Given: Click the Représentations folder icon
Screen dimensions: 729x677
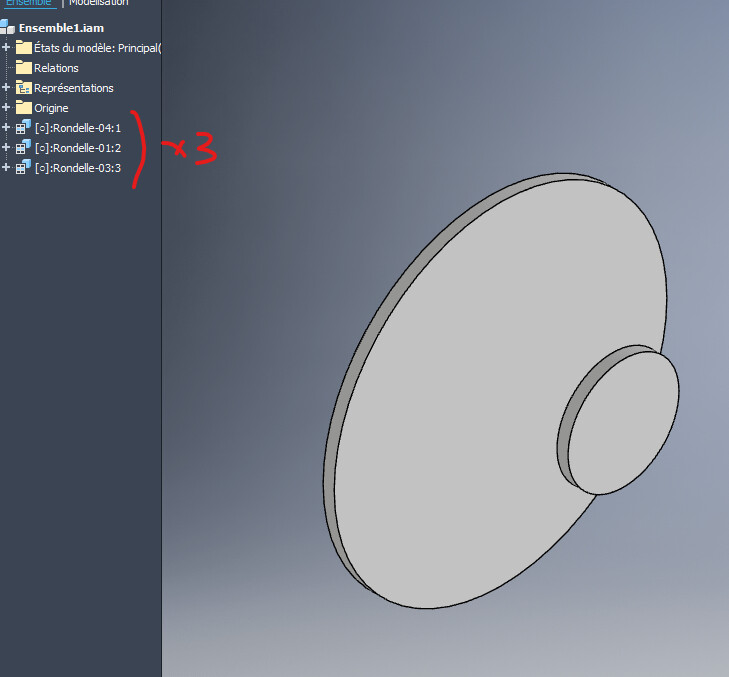Looking at the screenshot, I should (x=24, y=88).
